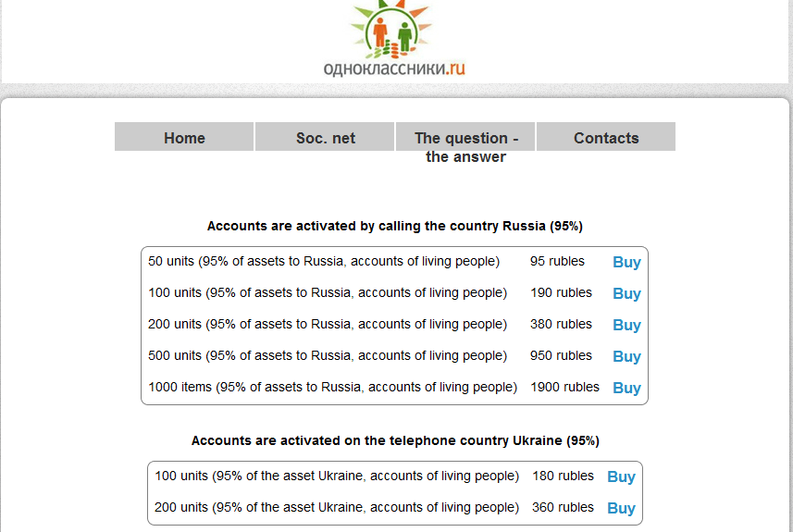Open the Home menu tab
This screenshot has width=793, height=532.
coord(184,137)
